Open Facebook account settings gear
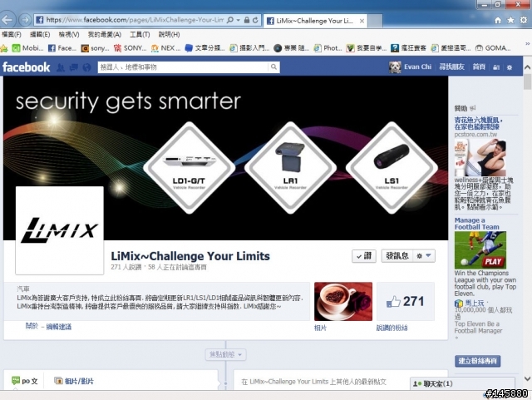 tap(510, 67)
